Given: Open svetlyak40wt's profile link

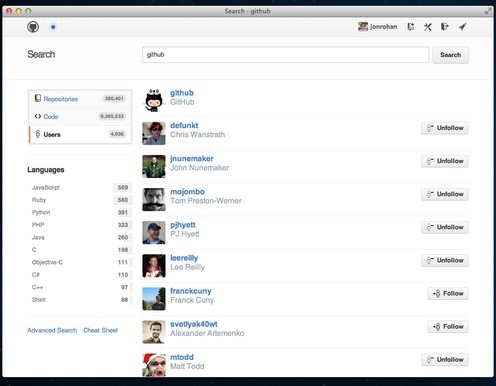Looking at the screenshot, I should click(194, 324).
